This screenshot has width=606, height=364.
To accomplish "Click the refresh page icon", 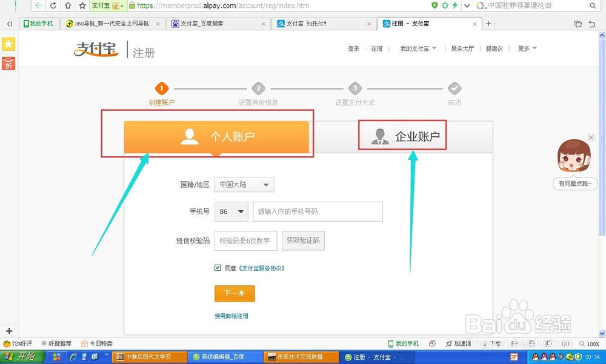I will pyautogui.click(x=53, y=5).
